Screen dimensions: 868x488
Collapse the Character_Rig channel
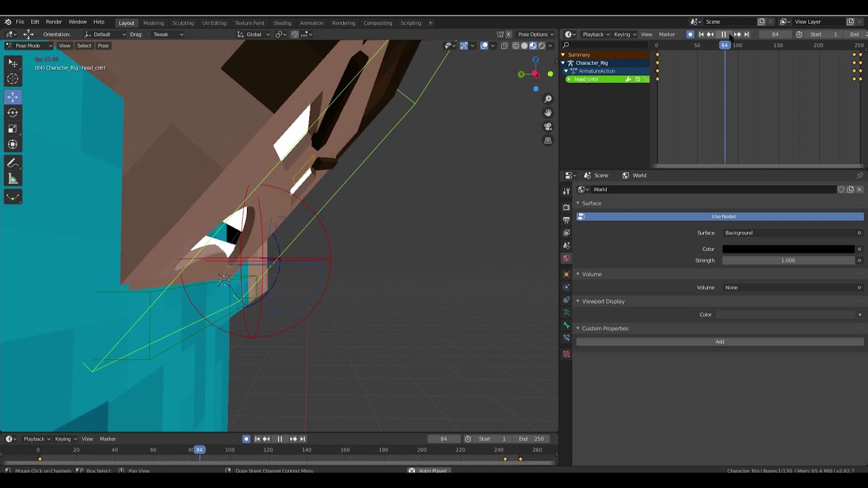(563, 63)
